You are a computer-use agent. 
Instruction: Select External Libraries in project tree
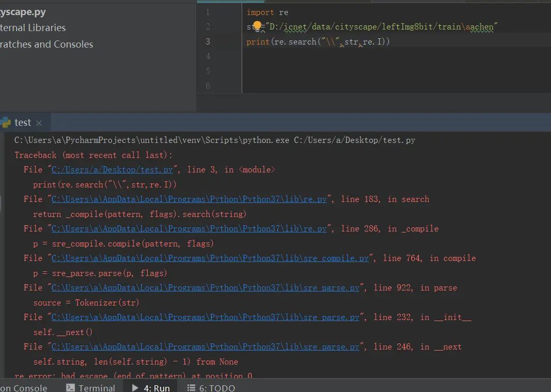[33, 28]
